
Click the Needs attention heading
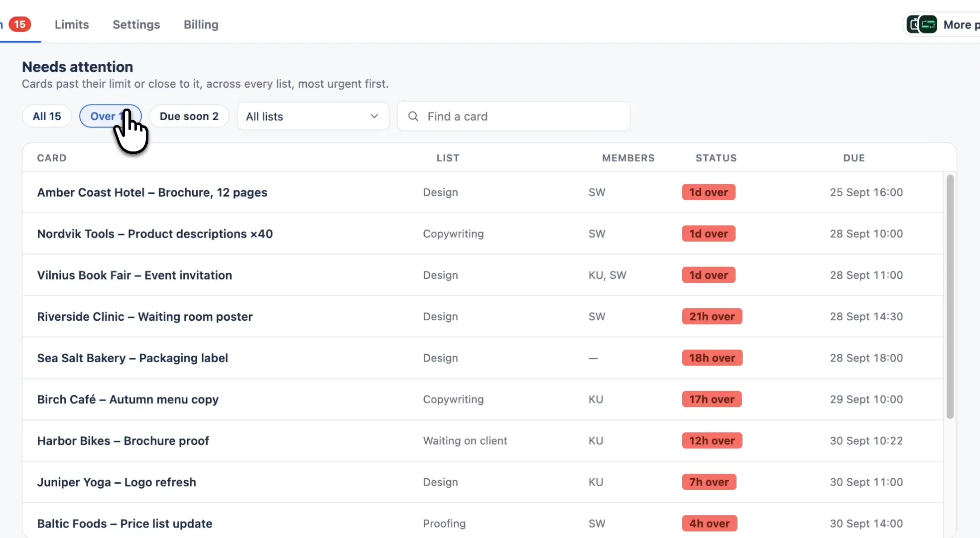pyautogui.click(x=78, y=67)
